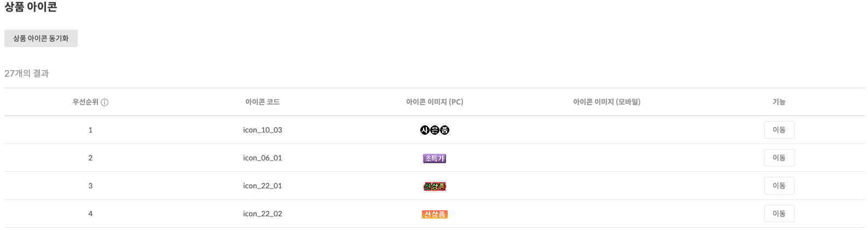Image resolution: width=868 pixels, height=230 pixels.
Task: Select the icon_06_01 code text
Action: [x=263, y=158]
